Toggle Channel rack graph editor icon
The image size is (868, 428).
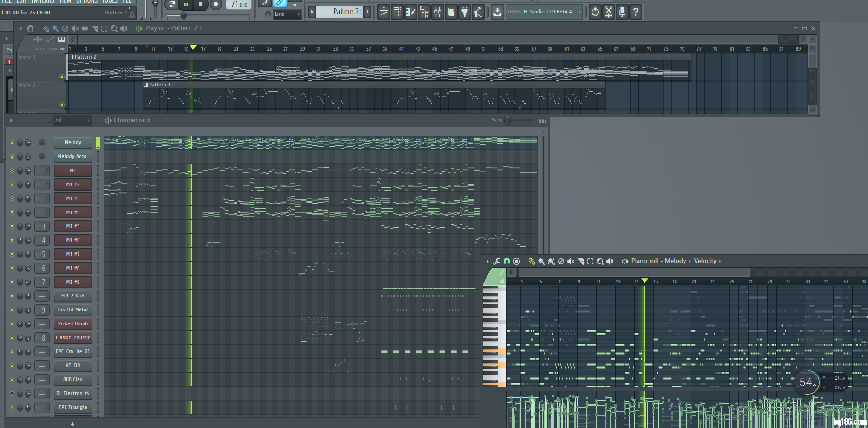pyautogui.click(x=543, y=120)
